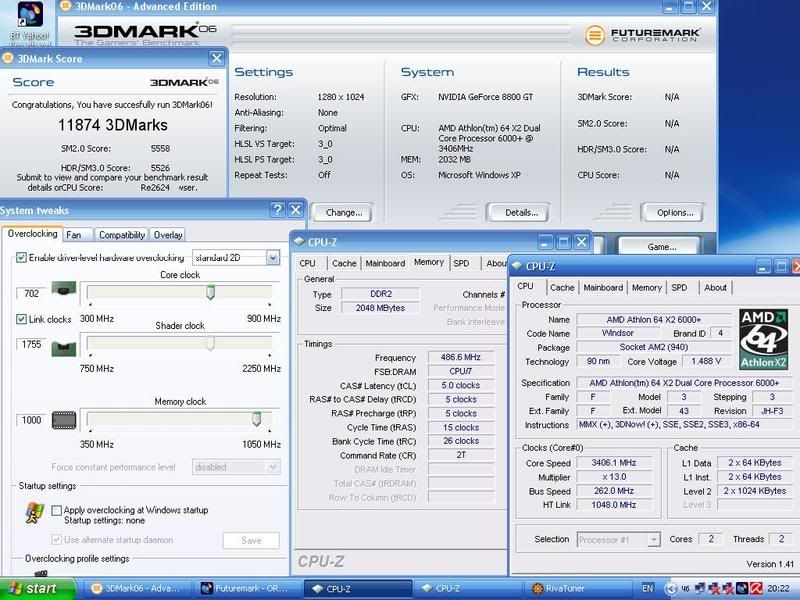Open the Mainboard tab in front CPU-Z window
Viewport: 800px width, 600px height.
602,287
